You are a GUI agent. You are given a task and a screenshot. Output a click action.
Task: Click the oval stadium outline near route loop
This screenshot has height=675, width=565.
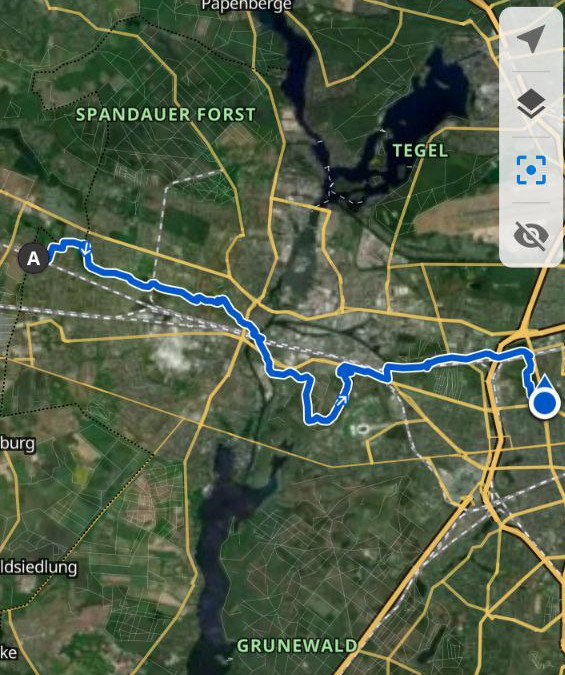(x=361, y=429)
